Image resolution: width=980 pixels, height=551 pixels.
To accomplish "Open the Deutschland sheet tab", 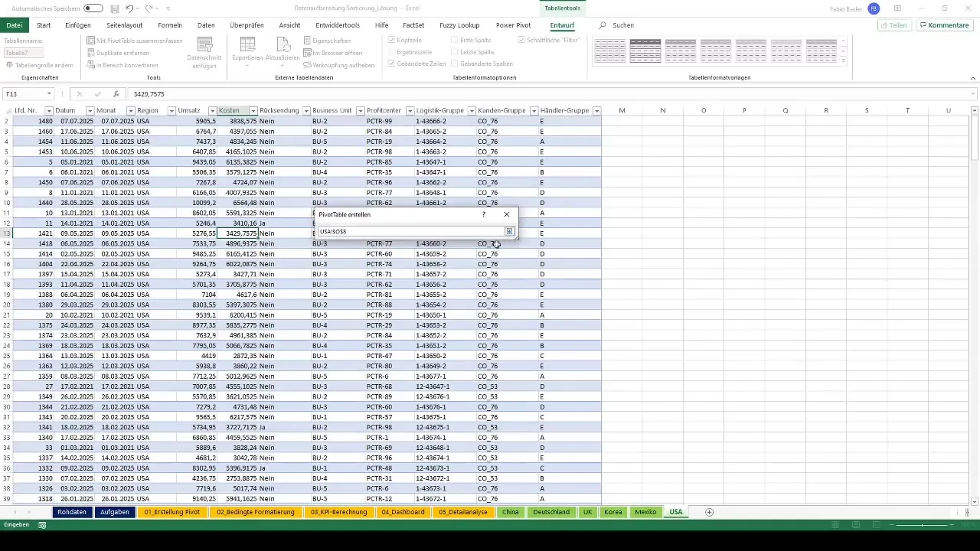I will tap(551, 512).
